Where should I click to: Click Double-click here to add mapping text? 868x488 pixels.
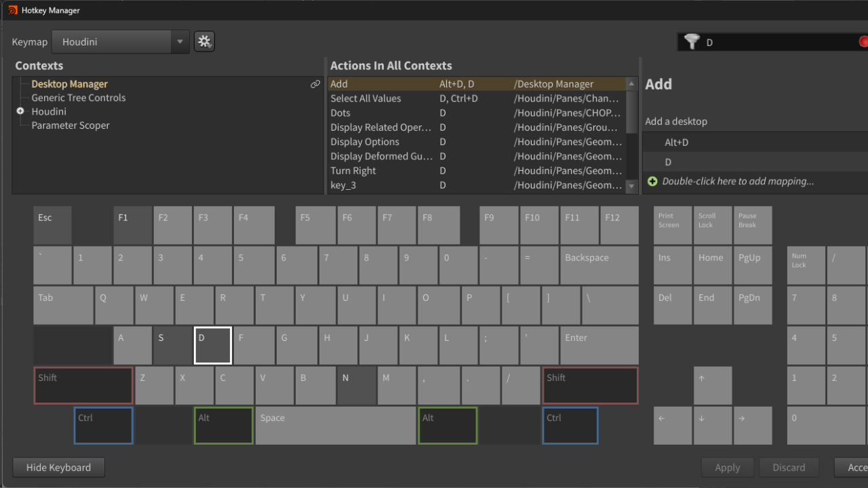[x=738, y=181]
